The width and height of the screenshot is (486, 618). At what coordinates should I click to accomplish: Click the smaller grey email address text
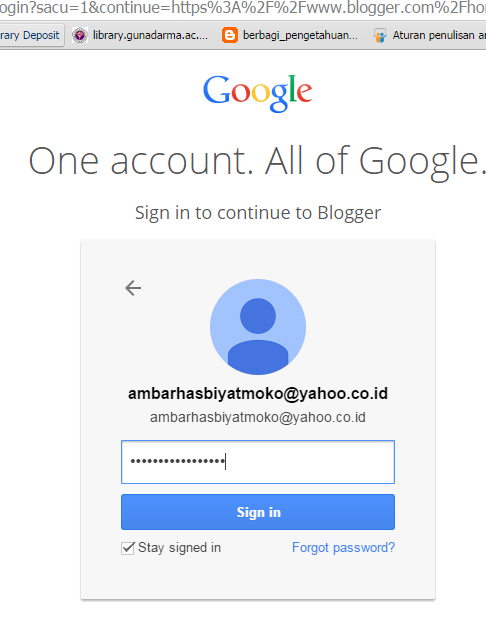(x=258, y=417)
